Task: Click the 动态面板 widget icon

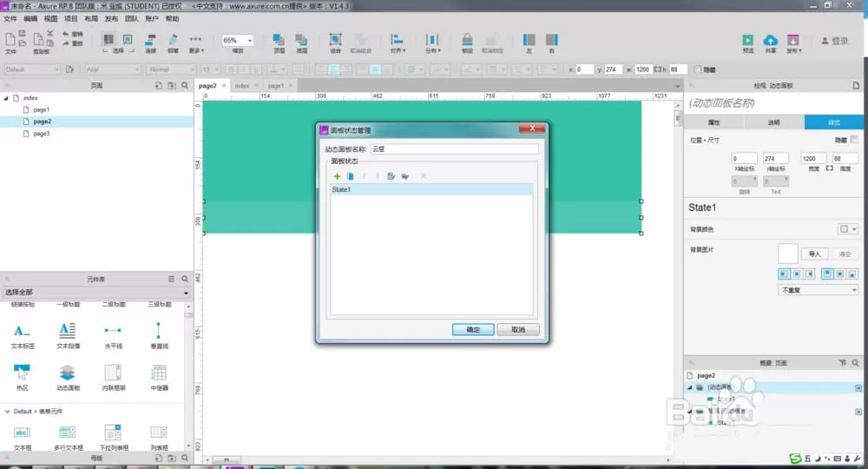Action: coord(68,372)
